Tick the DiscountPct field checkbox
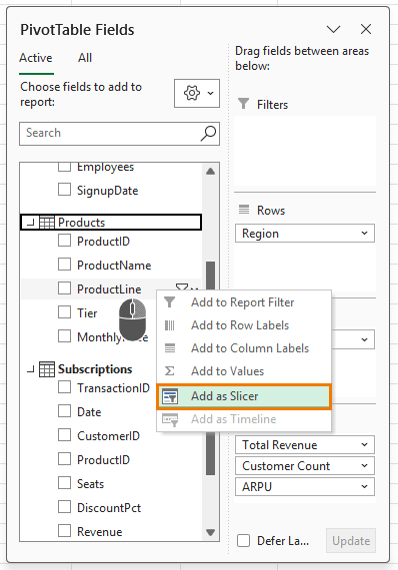The height and width of the screenshot is (570, 398). click(64, 507)
